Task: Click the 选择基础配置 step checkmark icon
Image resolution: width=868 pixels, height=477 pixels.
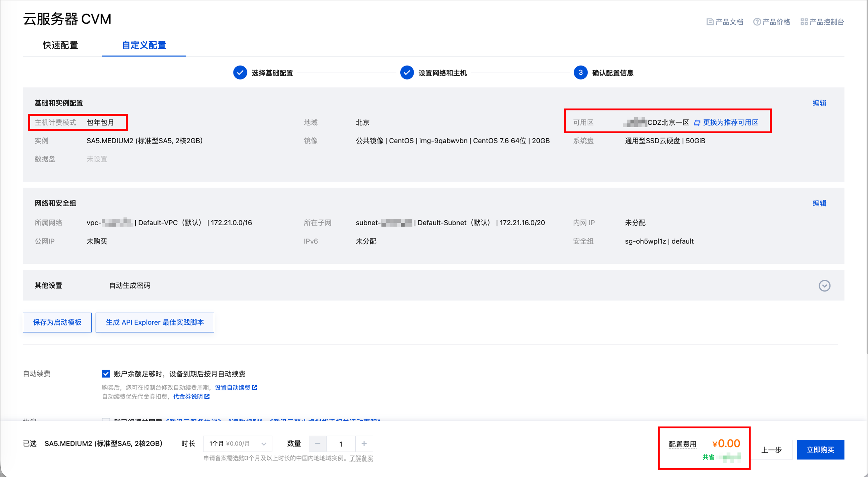Action: pyautogui.click(x=240, y=73)
